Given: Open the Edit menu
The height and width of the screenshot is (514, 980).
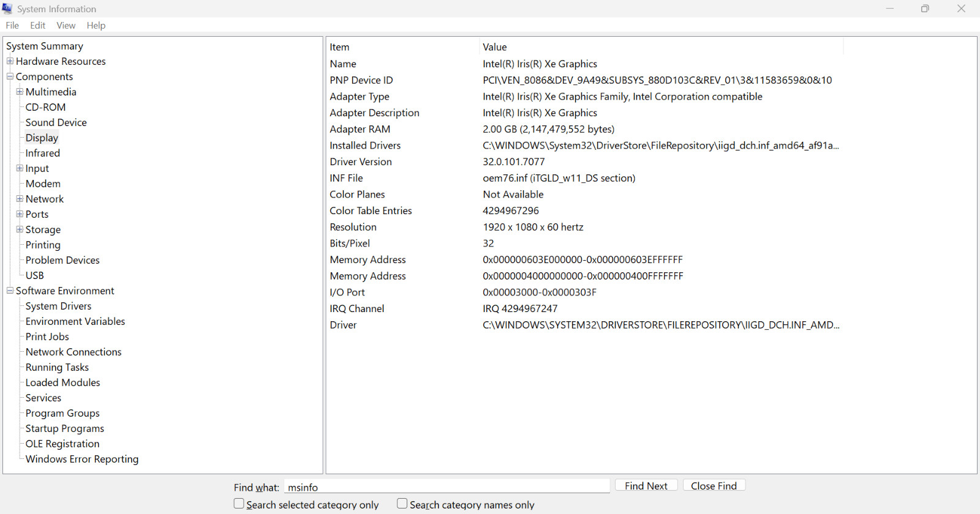Looking at the screenshot, I should point(38,25).
